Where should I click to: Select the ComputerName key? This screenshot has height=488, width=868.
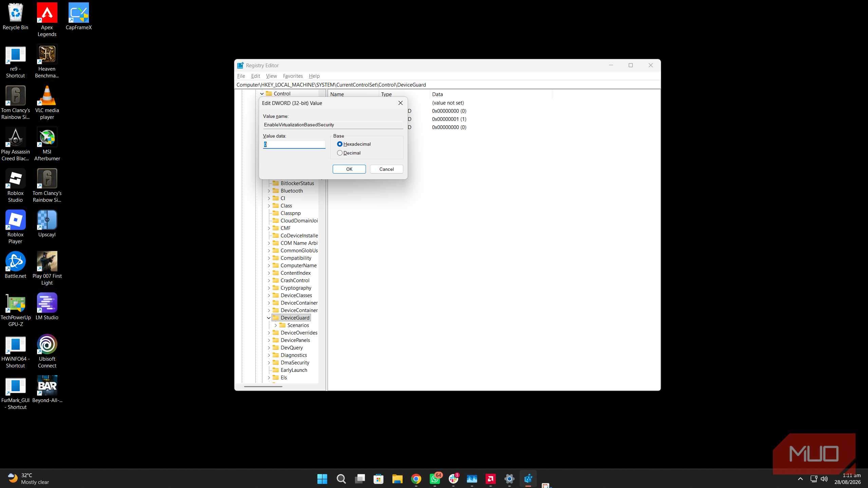pos(298,266)
